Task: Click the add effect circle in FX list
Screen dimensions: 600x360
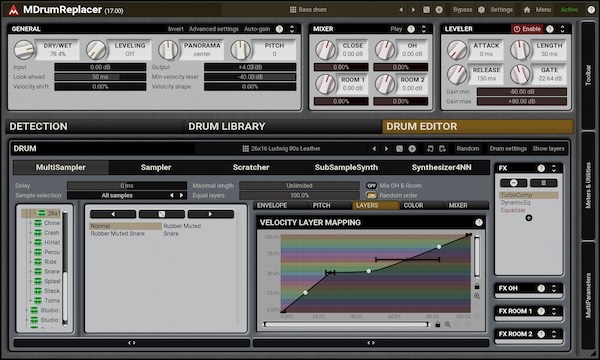Action: click(528, 218)
